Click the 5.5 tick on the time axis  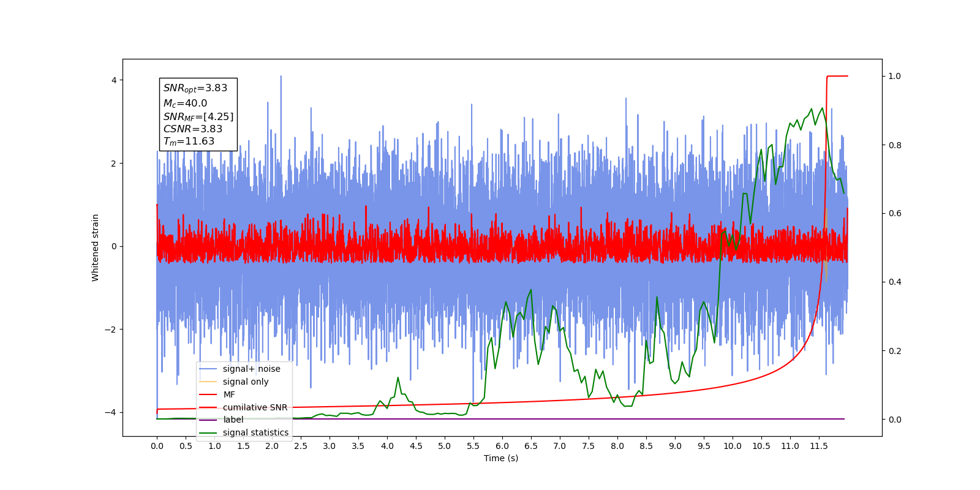coord(473,446)
